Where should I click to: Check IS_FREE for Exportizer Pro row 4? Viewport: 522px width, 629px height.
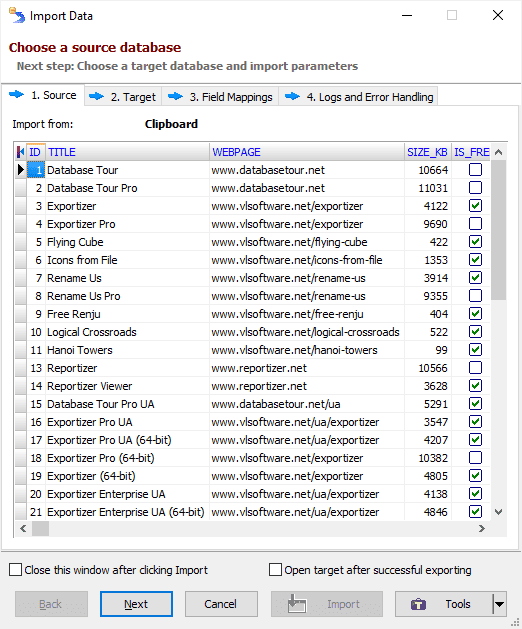475,224
